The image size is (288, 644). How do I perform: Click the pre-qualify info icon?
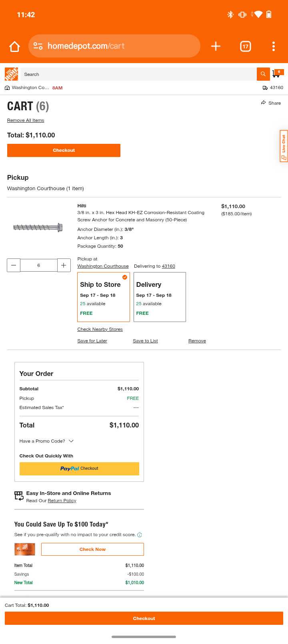pos(140,535)
